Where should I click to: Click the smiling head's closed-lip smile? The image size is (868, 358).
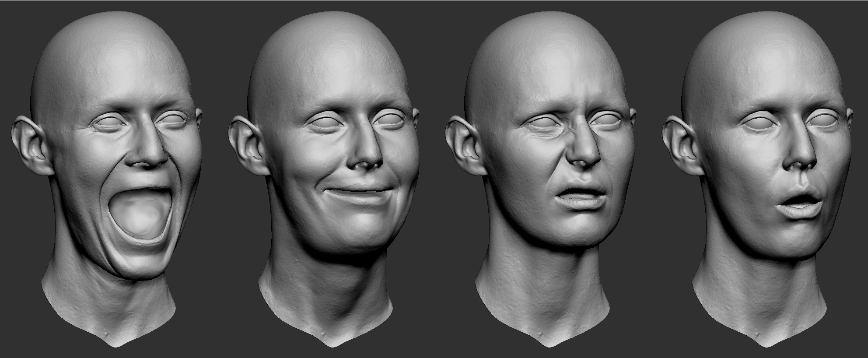(355, 192)
